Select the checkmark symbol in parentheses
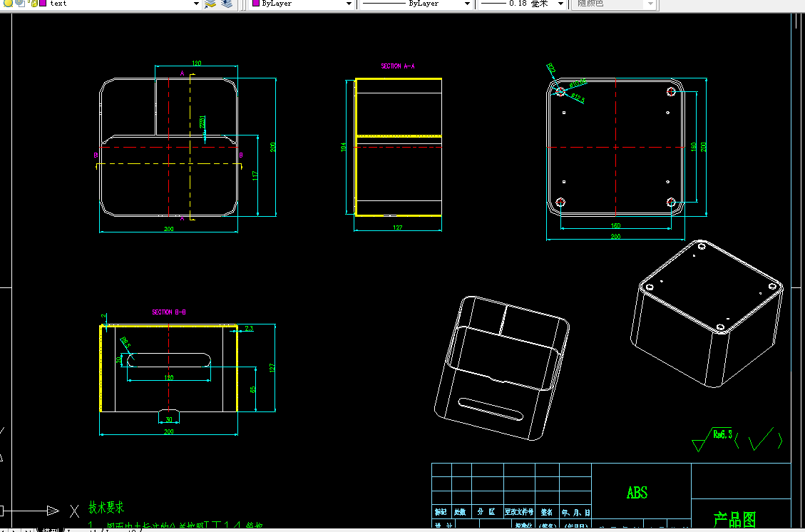Image resolution: width=805 pixels, height=532 pixels. click(759, 441)
